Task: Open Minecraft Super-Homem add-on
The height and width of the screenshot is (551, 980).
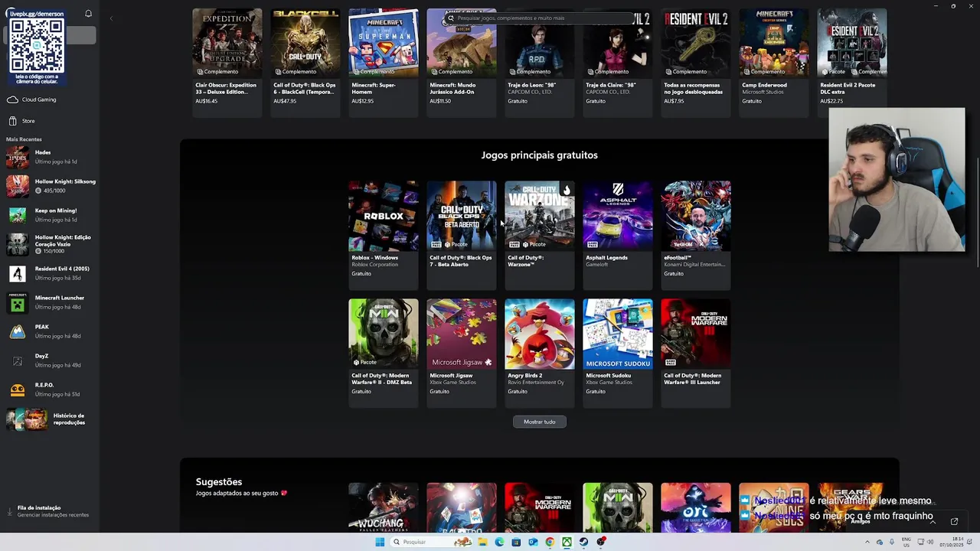Action: [x=384, y=62]
